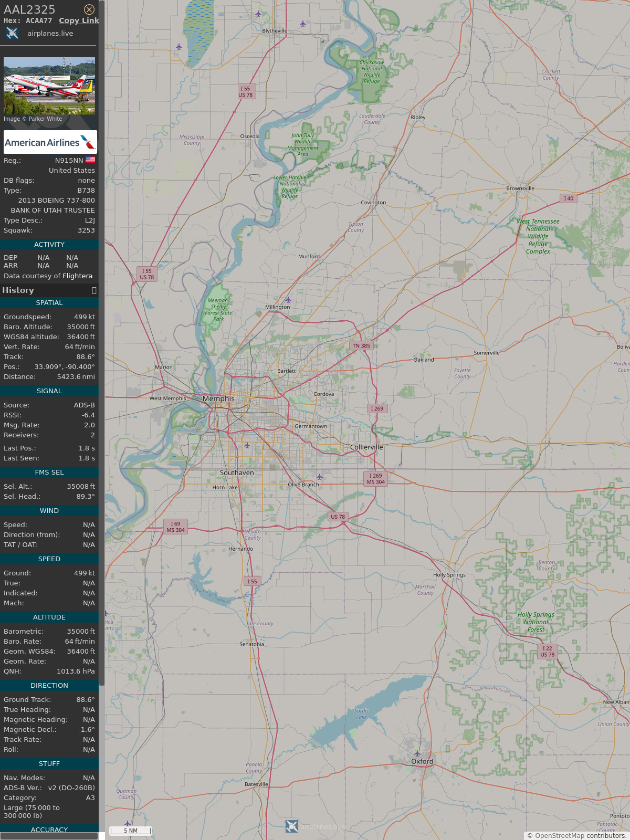Click the Memphis city label on map
The height and width of the screenshot is (840, 630).
tap(218, 398)
